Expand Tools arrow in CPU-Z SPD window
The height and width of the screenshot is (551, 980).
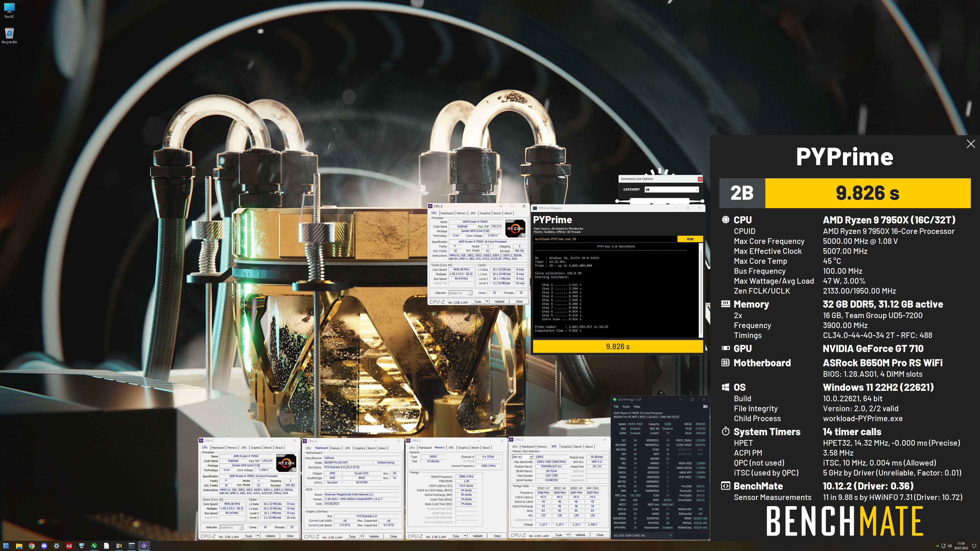pos(568,535)
